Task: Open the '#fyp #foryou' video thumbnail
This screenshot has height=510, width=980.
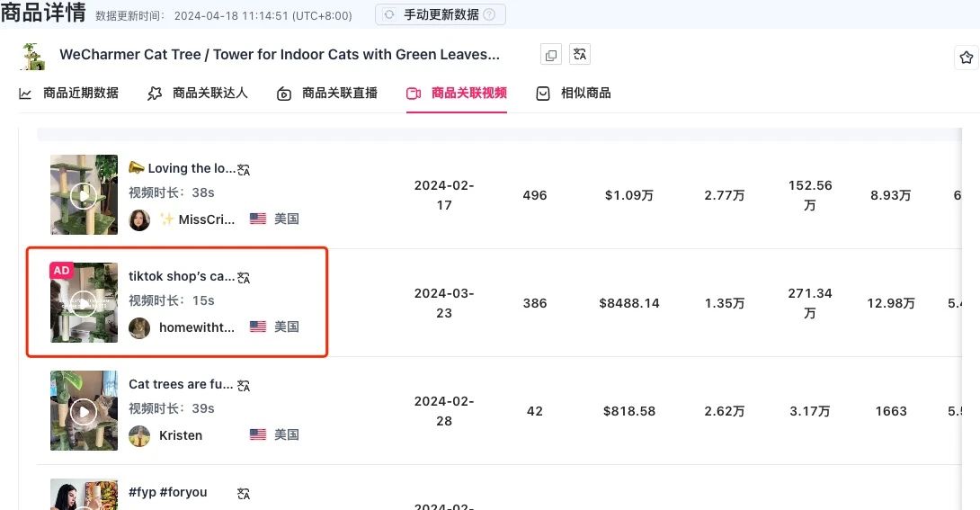Action: pos(84,495)
